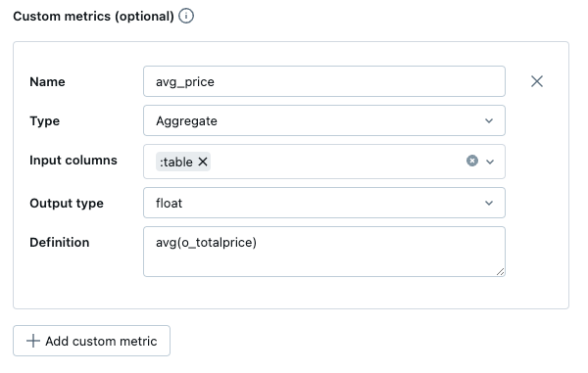Focus the Name field containing avg_price

[324, 81]
